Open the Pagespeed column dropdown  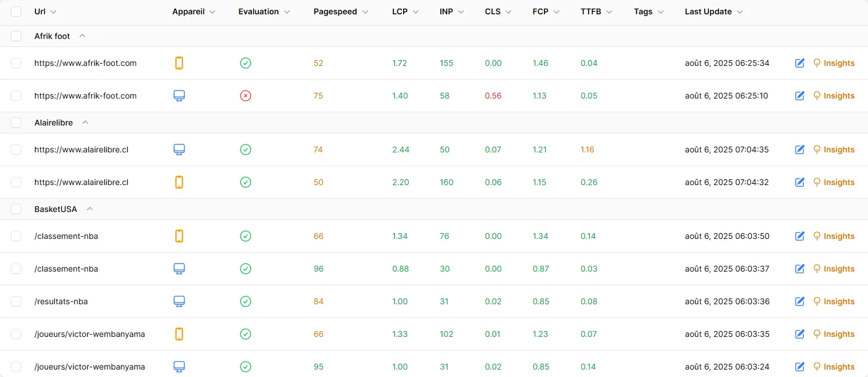[365, 12]
